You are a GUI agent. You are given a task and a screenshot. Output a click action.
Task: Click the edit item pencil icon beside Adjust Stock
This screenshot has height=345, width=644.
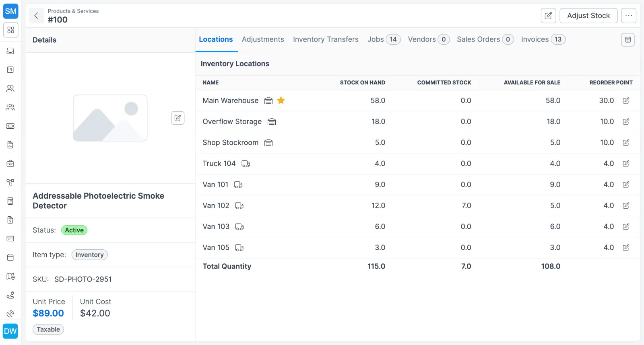(x=548, y=16)
